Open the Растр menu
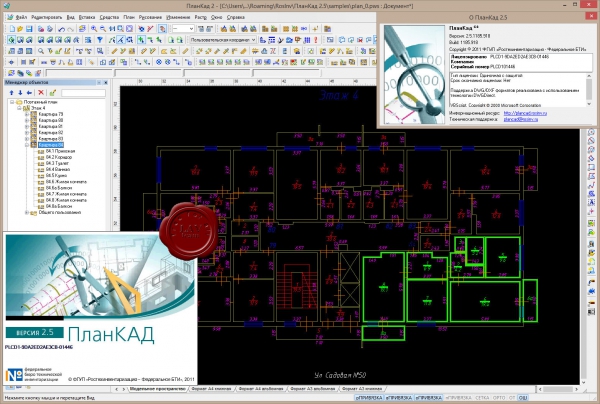The width and height of the screenshot is (600, 404). point(201,17)
